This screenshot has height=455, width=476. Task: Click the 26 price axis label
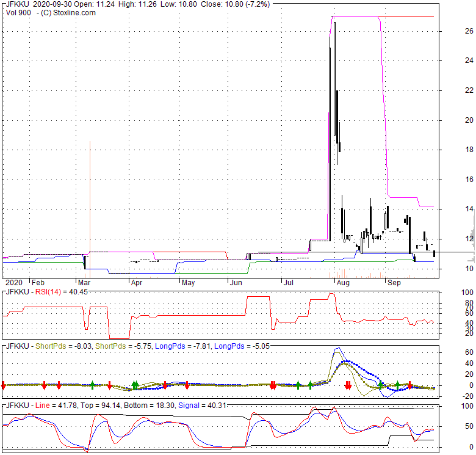(x=469, y=31)
